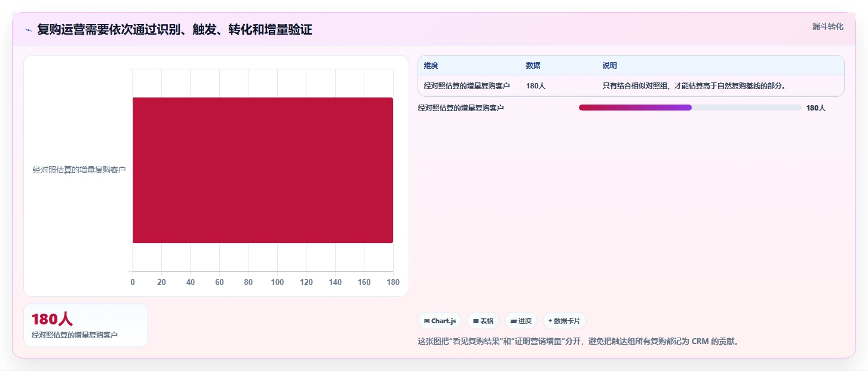Click the lightning icon beside the title
868x371 pixels.
[28, 30]
